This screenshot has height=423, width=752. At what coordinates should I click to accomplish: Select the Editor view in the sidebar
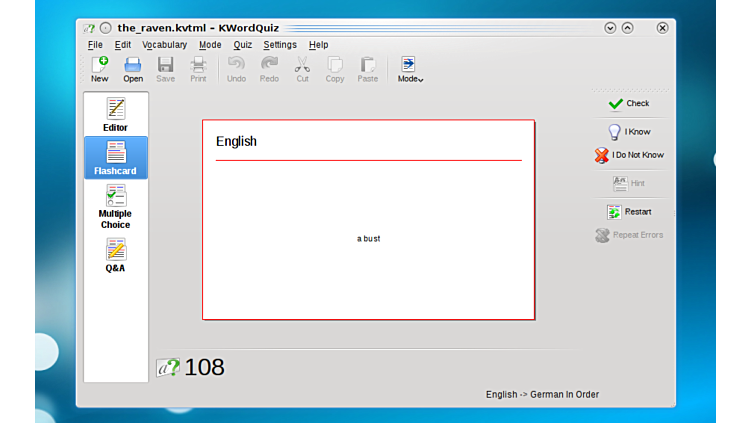pos(115,115)
